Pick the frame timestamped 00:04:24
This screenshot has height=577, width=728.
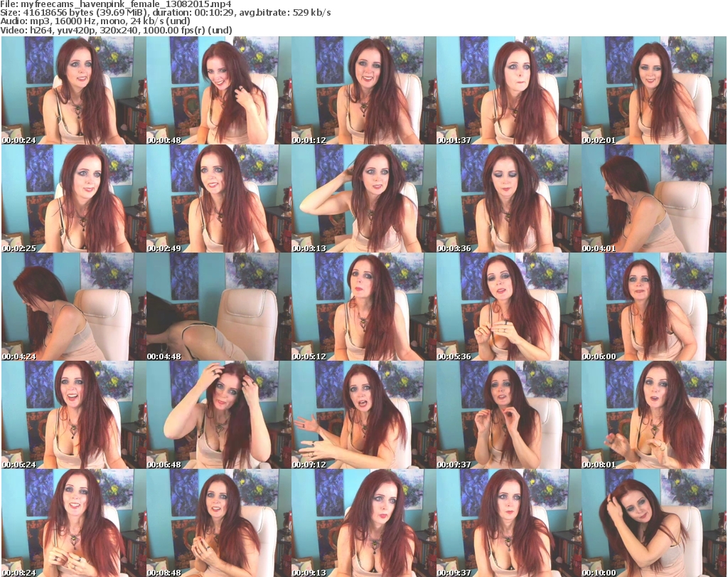coord(74,307)
